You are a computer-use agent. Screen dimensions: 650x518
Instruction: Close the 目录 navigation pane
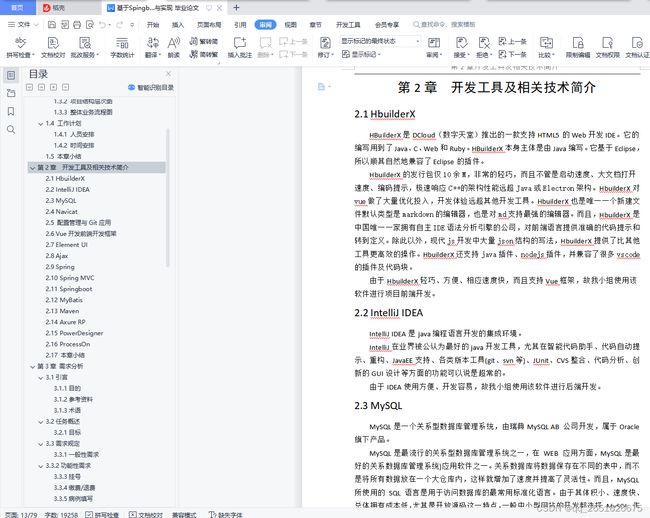(x=168, y=74)
